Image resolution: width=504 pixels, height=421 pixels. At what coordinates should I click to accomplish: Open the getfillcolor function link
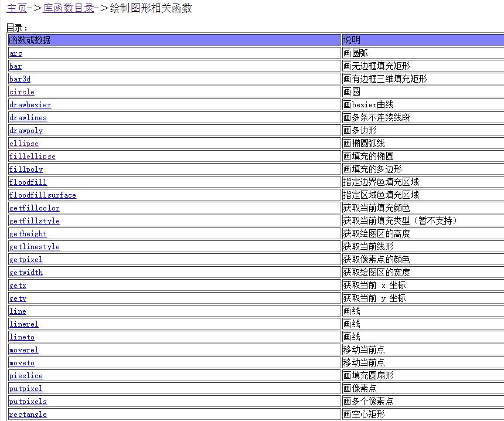click(35, 208)
